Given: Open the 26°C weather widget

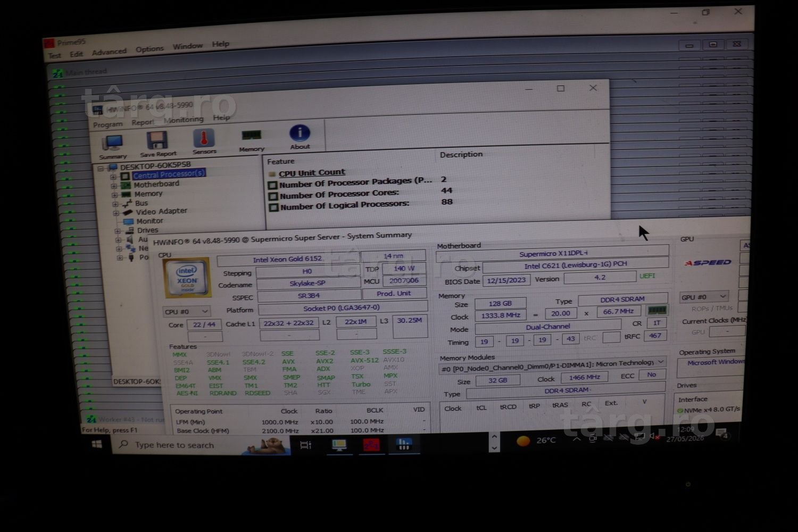Looking at the screenshot, I should [x=536, y=440].
